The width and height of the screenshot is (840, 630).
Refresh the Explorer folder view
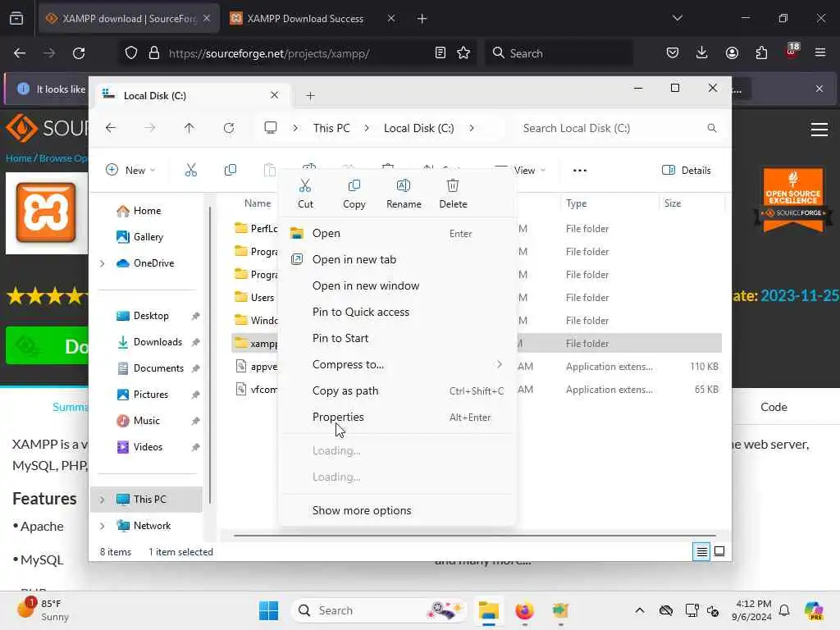click(229, 128)
